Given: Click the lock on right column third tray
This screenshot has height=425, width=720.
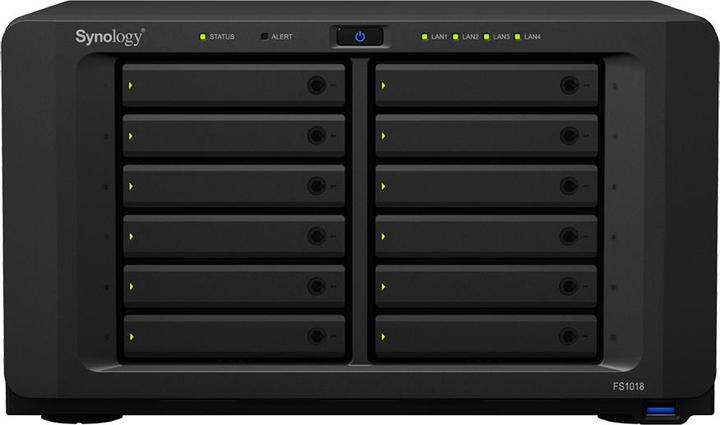Looking at the screenshot, I should pyautogui.click(x=569, y=186).
